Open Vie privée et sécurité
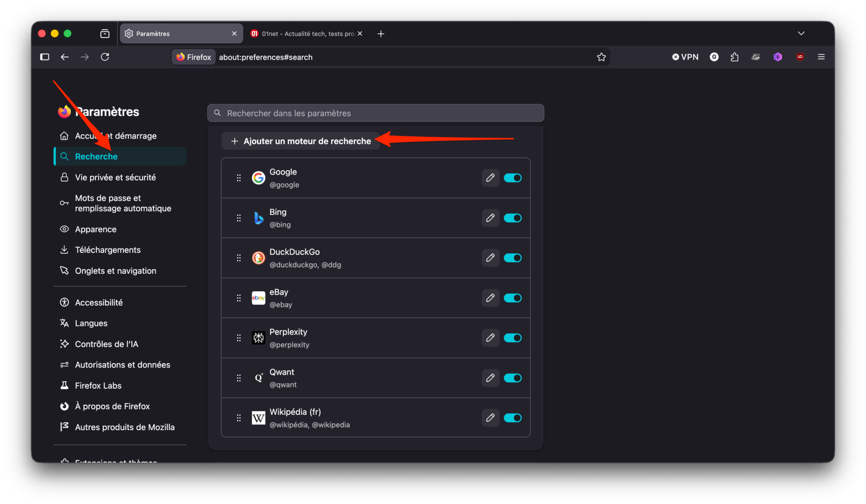Image resolution: width=866 pixels, height=504 pixels. [x=120, y=177]
